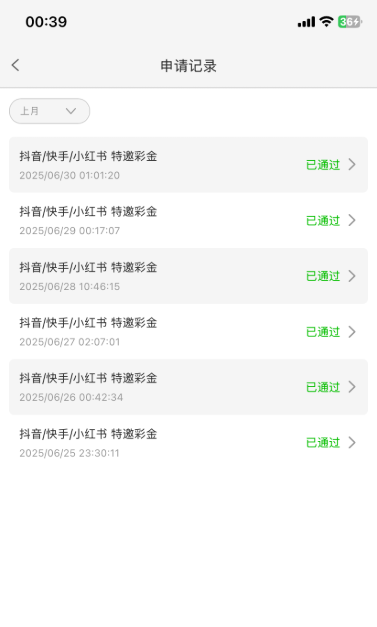Select 已通过 status of 06/26 record
Screen dimensions: 377x627
click(x=323, y=387)
